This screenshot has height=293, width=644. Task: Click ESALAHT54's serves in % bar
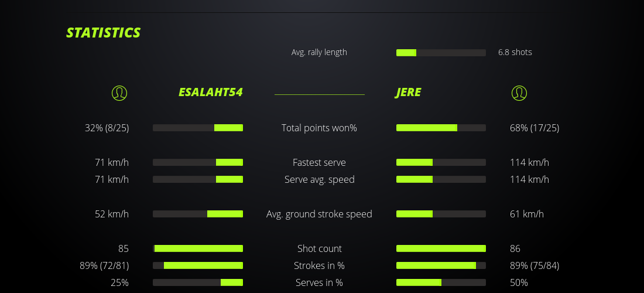pos(198,282)
